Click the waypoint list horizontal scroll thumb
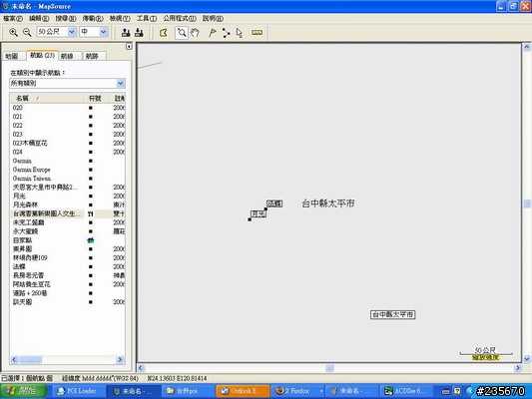The image size is (532, 399). tap(30, 360)
